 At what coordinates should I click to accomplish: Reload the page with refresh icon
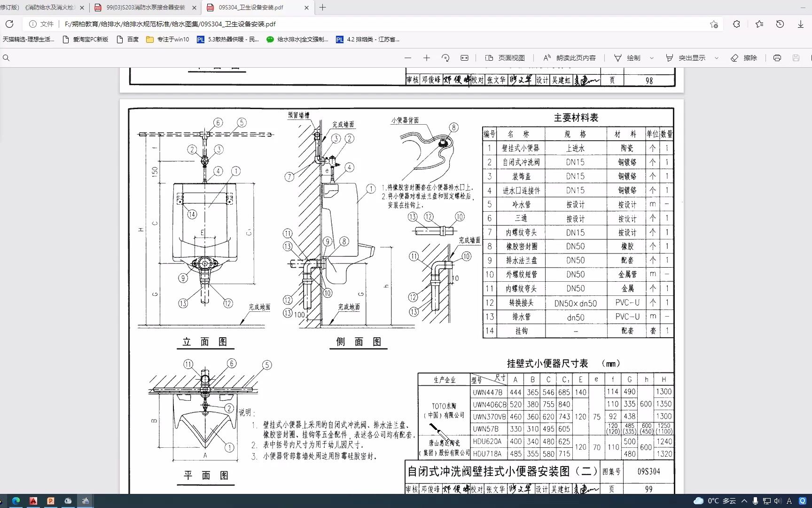coord(9,24)
